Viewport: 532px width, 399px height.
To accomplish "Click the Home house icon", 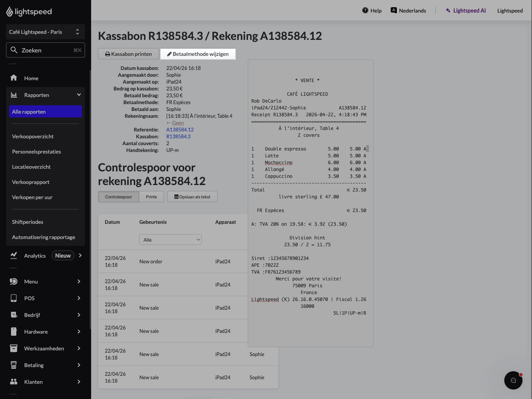I will [14, 78].
